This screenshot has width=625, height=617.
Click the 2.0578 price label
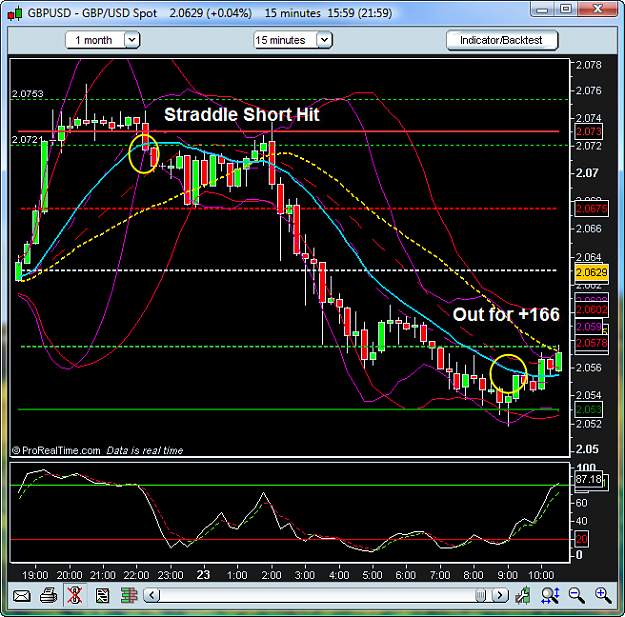pyautogui.click(x=592, y=343)
